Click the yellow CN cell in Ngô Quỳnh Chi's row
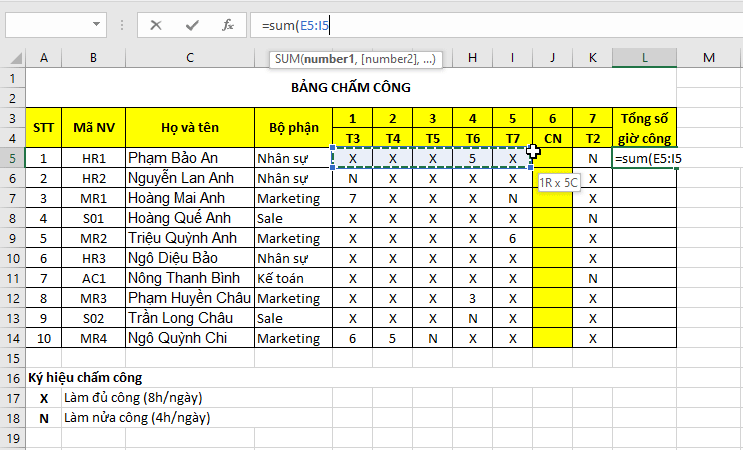743x450 pixels. pos(553,338)
